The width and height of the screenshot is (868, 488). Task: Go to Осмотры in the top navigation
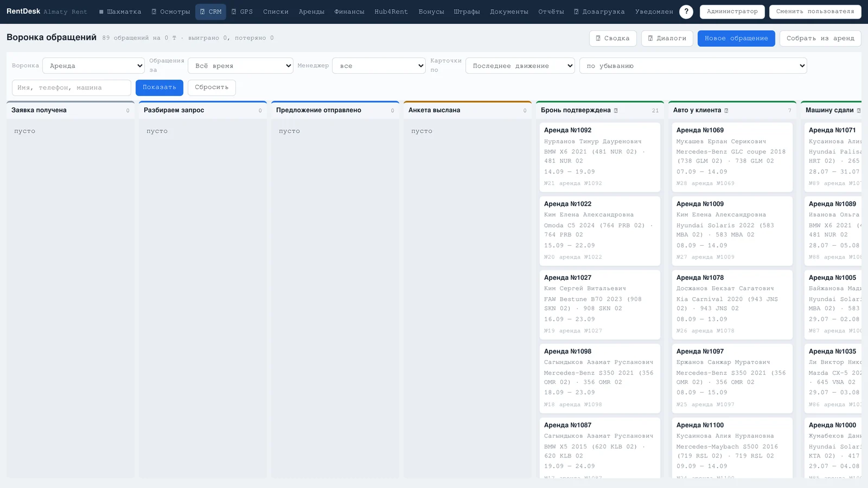(170, 11)
